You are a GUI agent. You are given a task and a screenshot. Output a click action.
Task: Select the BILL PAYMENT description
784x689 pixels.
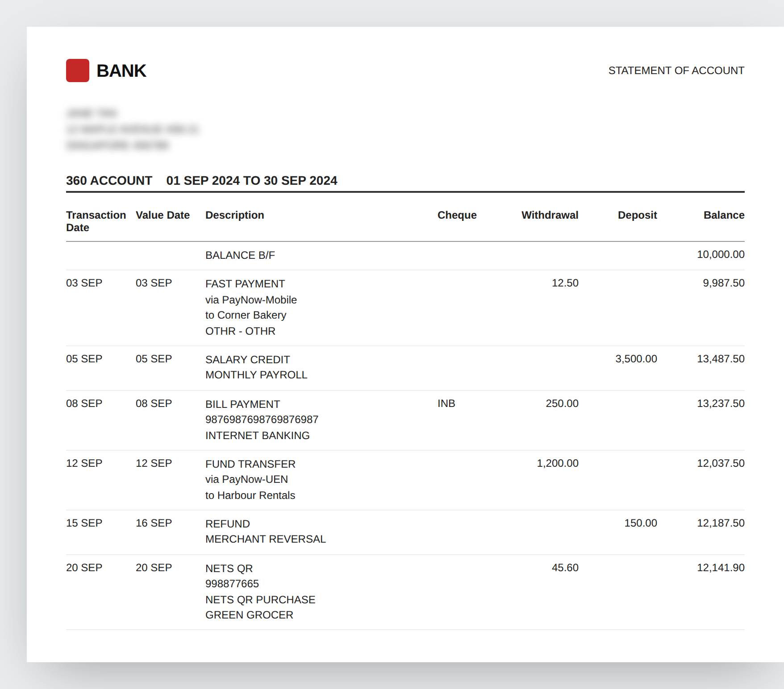[x=243, y=404]
